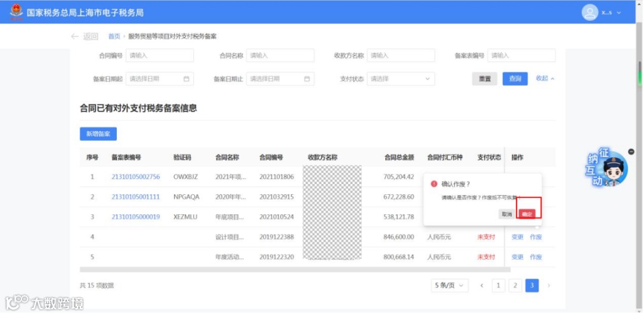Click the 查询 button
This screenshot has height=315, width=644.
coord(515,79)
